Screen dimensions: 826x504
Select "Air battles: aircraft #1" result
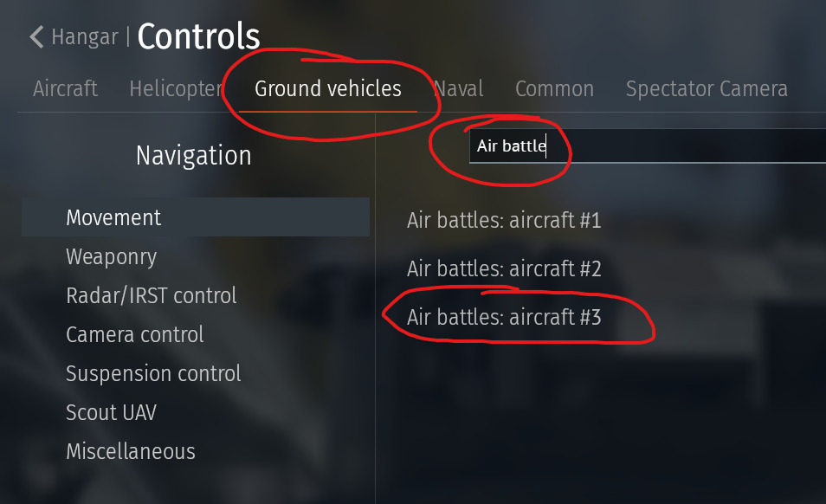tap(504, 220)
